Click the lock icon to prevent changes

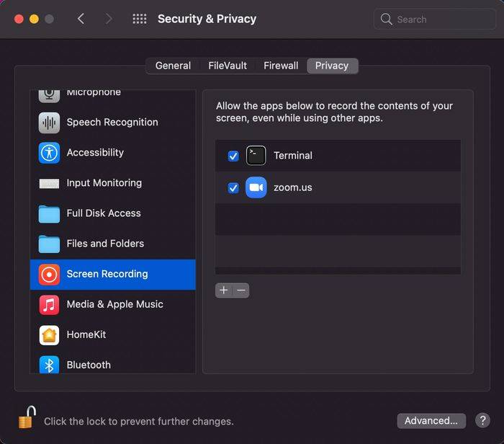(x=27, y=418)
